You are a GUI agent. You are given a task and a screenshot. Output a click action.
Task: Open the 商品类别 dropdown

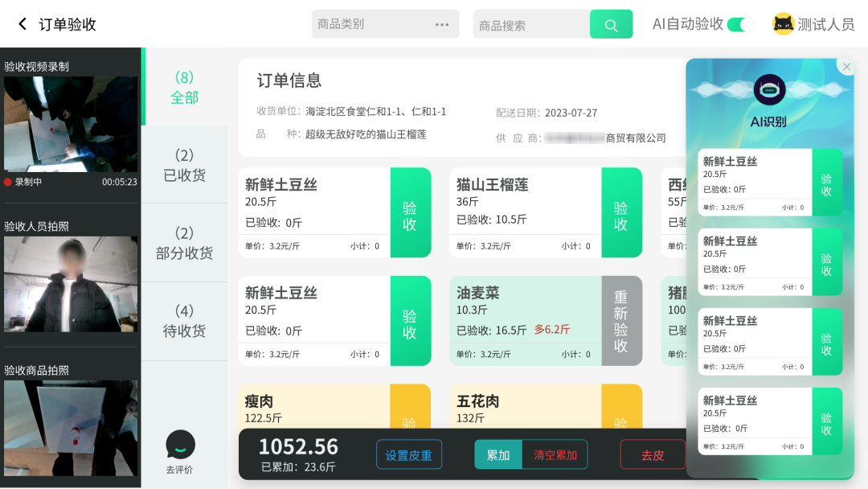385,24
